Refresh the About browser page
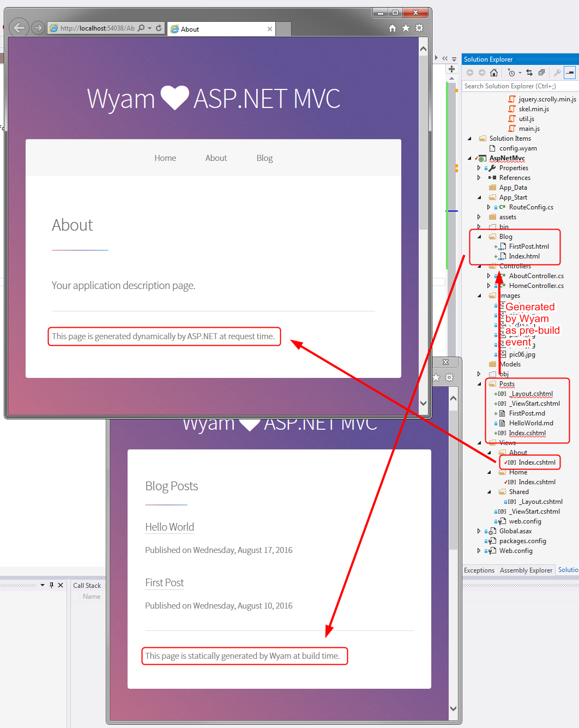Image resolution: width=579 pixels, height=728 pixels. click(159, 28)
